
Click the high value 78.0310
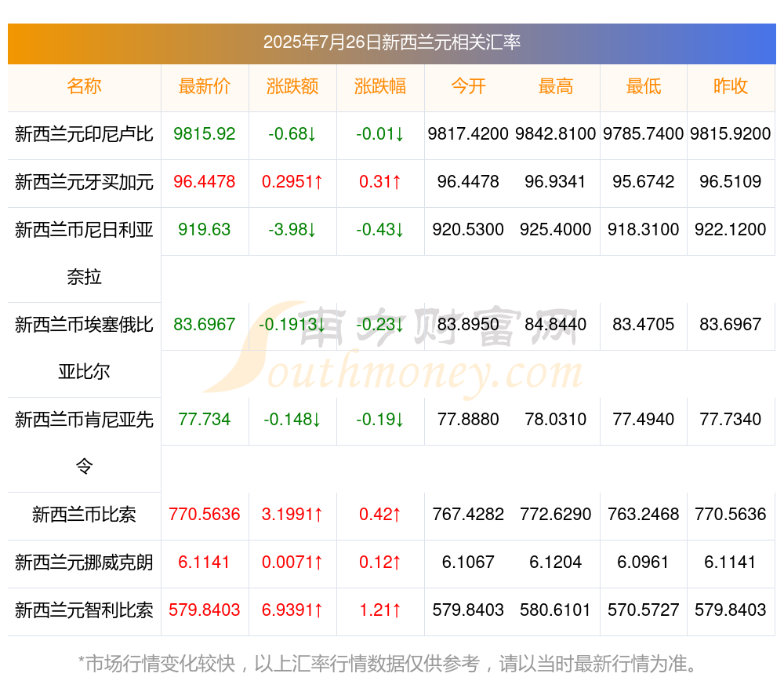coord(556,419)
